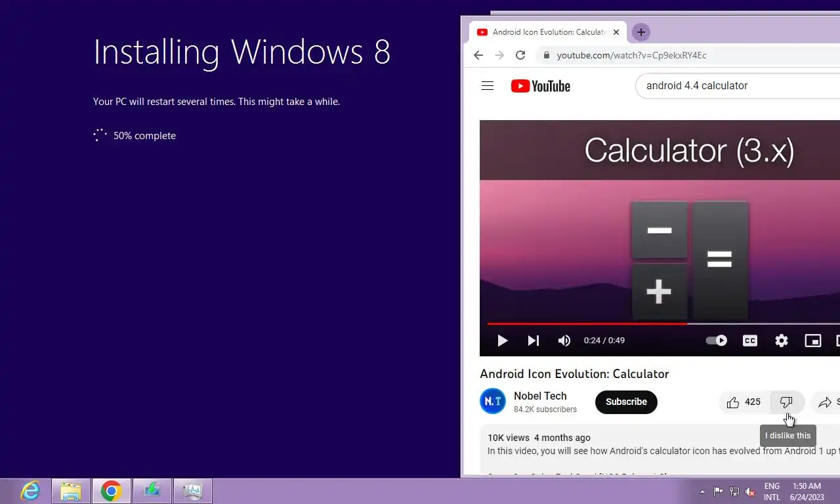This screenshot has height=504, width=840.
Task: Toggle the autoplay switch
Action: (716, 341)
